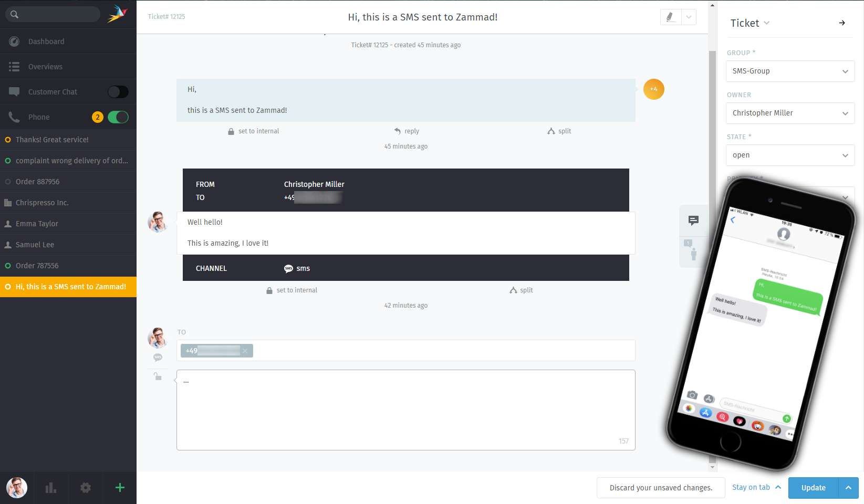Click the reply arrow icon under first message

click(398, 131)
